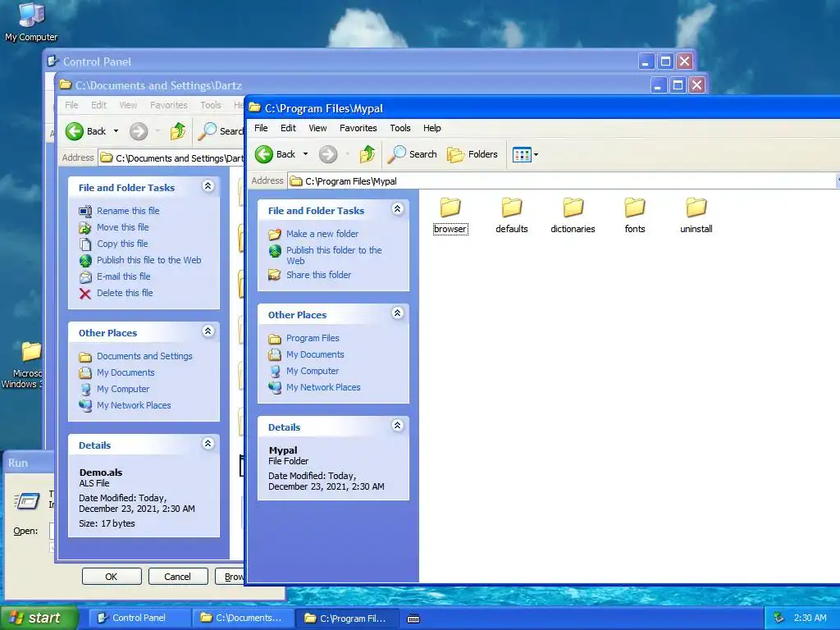Open Edit menu in Mypal window
The width and height of the screenshot is (840, 630).
pos(288,128)
